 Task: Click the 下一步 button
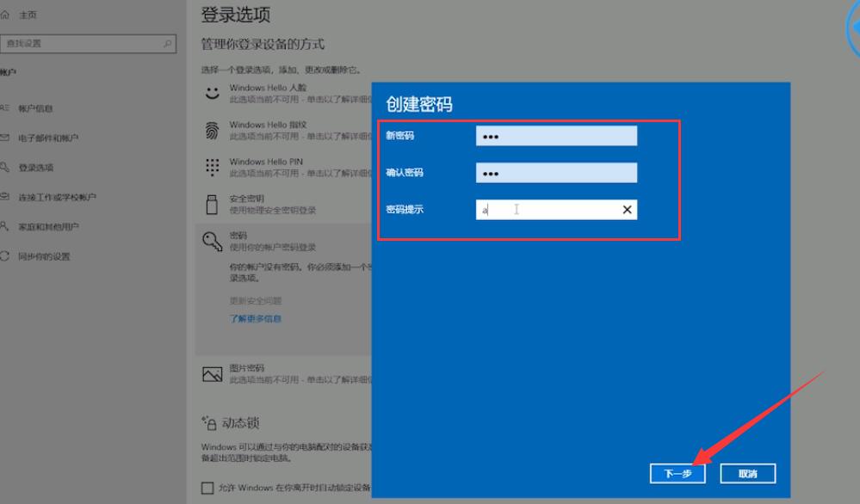click(x=677, y=473)
